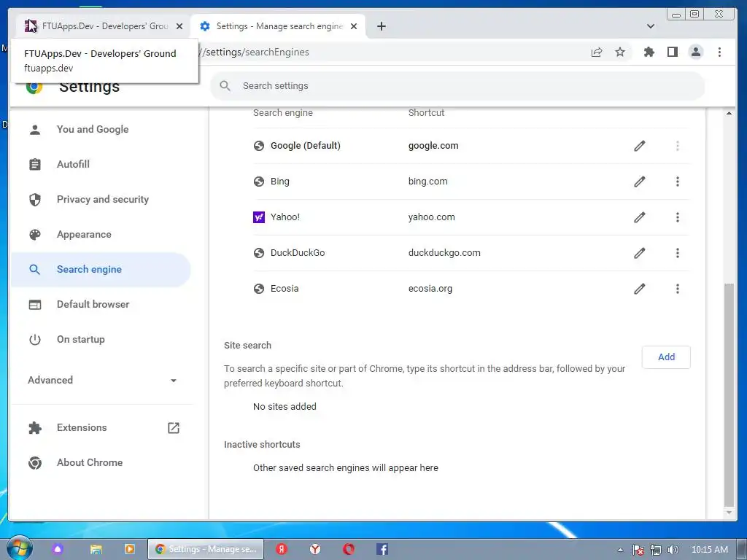
Task: Open the Action Center flag icon
Action: pyautogui.click(x=638, y=550)
